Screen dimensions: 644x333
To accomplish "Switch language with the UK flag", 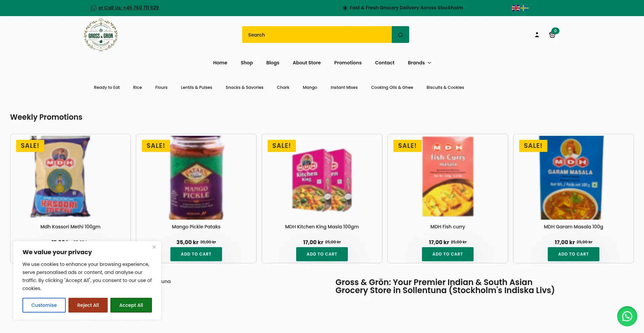I will coord(516,8).
